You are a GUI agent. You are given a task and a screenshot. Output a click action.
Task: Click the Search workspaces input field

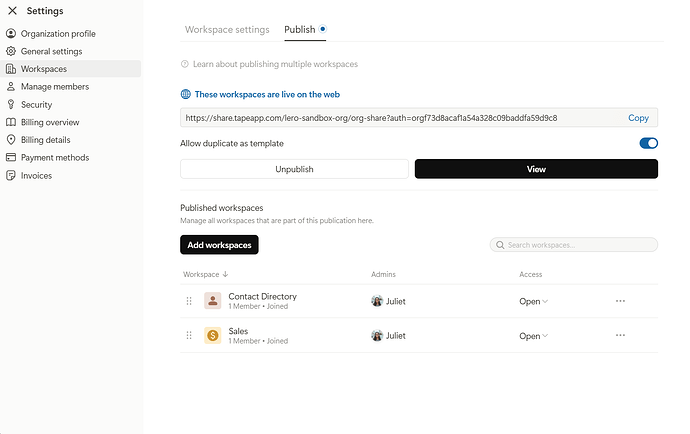(x=574, y=245)
